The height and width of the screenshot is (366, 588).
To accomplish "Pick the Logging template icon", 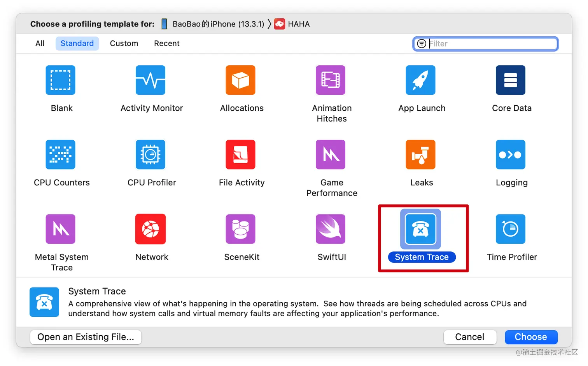I will [511, 155].
